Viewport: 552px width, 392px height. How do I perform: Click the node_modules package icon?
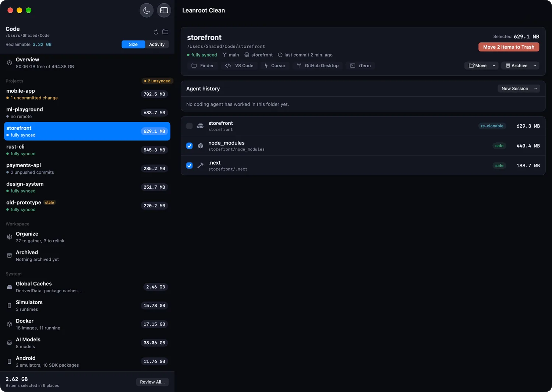200,146
